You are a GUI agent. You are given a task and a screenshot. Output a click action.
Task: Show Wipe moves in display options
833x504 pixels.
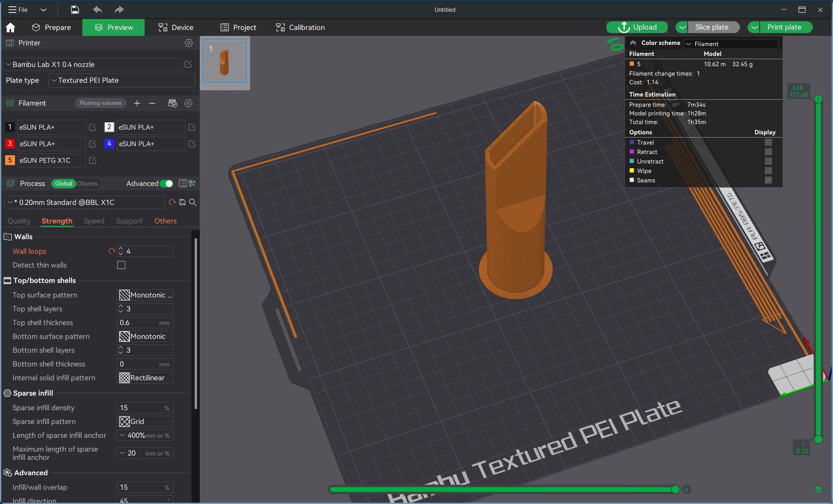pos(768,171)
